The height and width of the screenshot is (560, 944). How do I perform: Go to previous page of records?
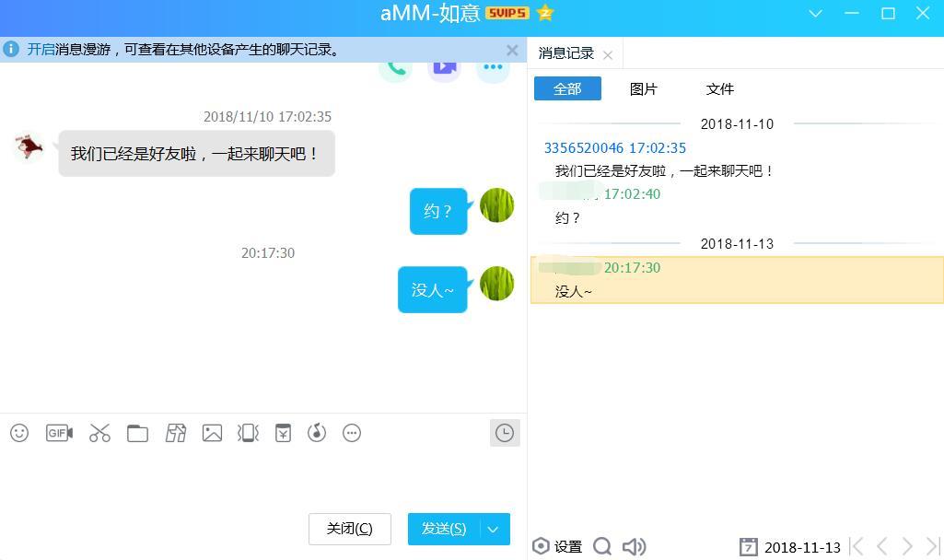(882, 546)
